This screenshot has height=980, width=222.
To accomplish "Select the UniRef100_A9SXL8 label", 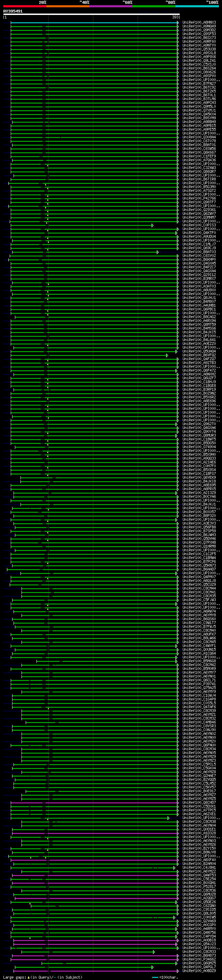I will (x=199, y=53).
